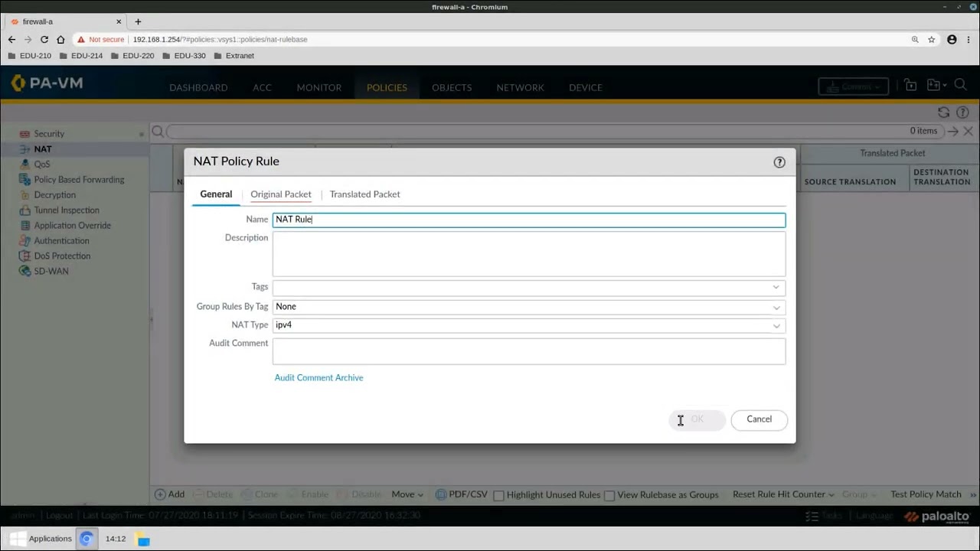The height and width of the screenshot is (551, 980).
Task: Click the search magnifier icon in top bar
Action: 960,86
